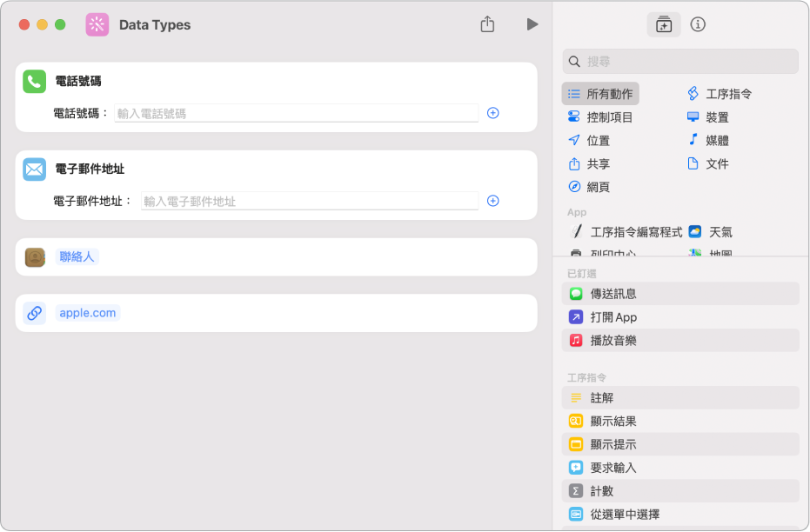810x532 pixels.
Task: Open the 共享 category
Action: pyautogui.click(x=589, y=163)
